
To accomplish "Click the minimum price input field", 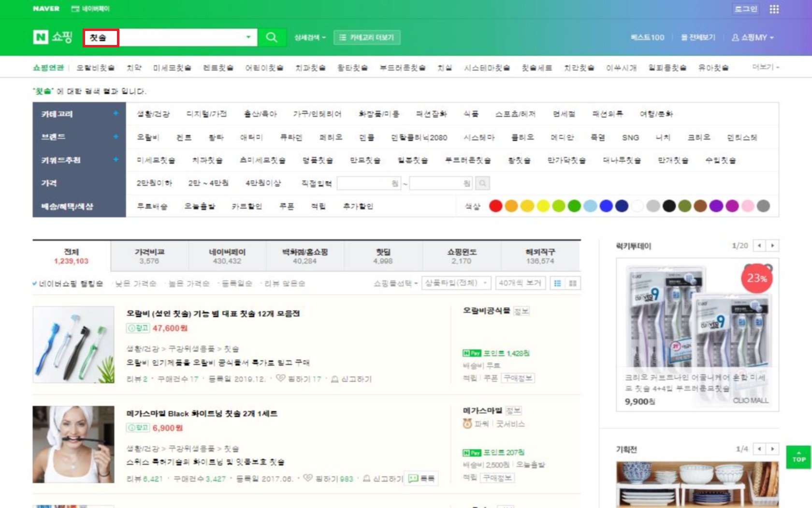I will coord(369,183).
